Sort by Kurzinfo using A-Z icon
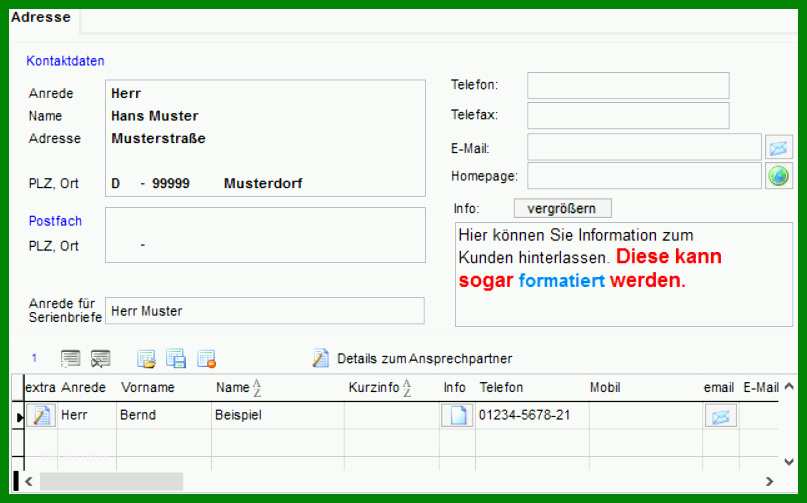This screenshot has width=807, height=503. (407, 388)
